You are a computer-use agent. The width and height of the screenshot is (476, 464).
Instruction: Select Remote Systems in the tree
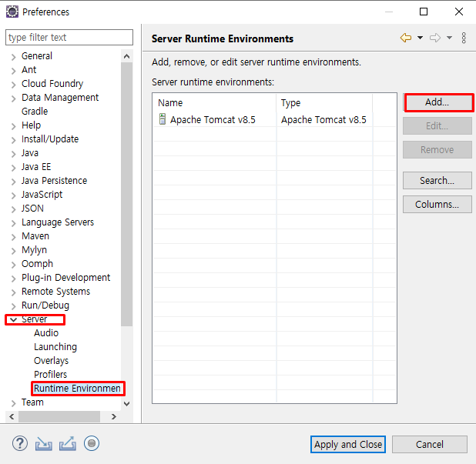coord(56,292)
